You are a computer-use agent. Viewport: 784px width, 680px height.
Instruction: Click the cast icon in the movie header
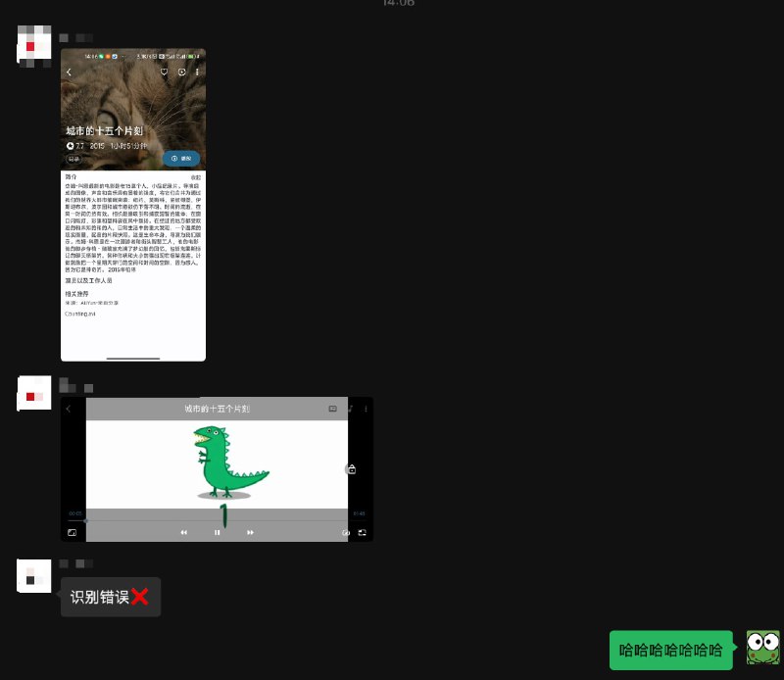pyautogui.click(x=181, y=73)
